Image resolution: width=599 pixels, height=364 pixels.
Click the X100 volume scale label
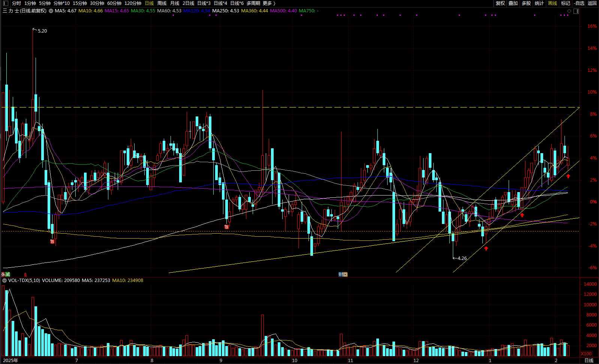(x=586, y=354)
